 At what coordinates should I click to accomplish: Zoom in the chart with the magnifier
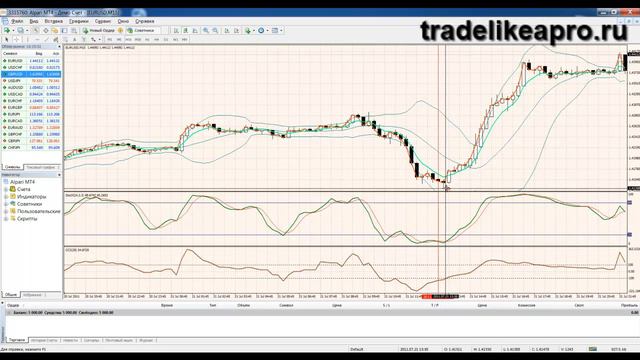coord(206,30)
